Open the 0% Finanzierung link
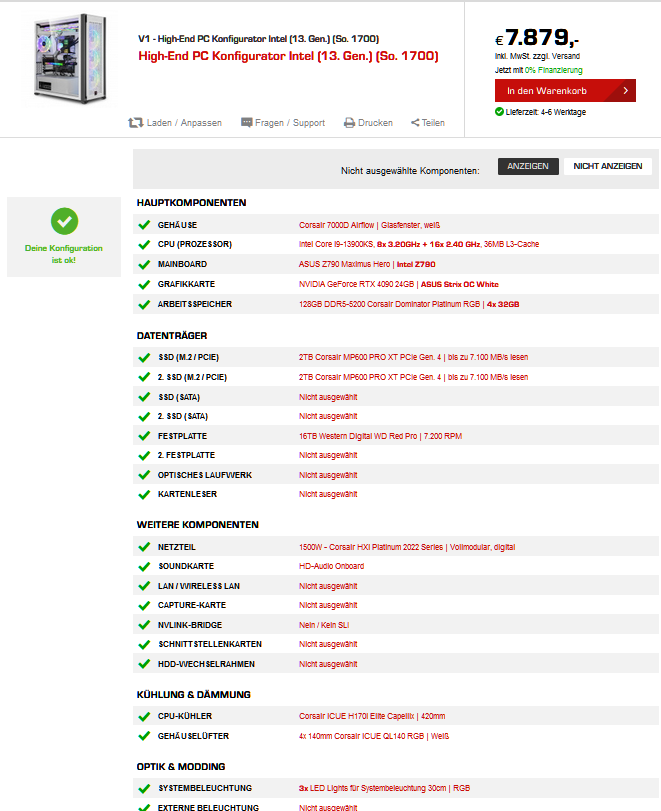Screen dimensions: 661x811 (x=553, y=70)
